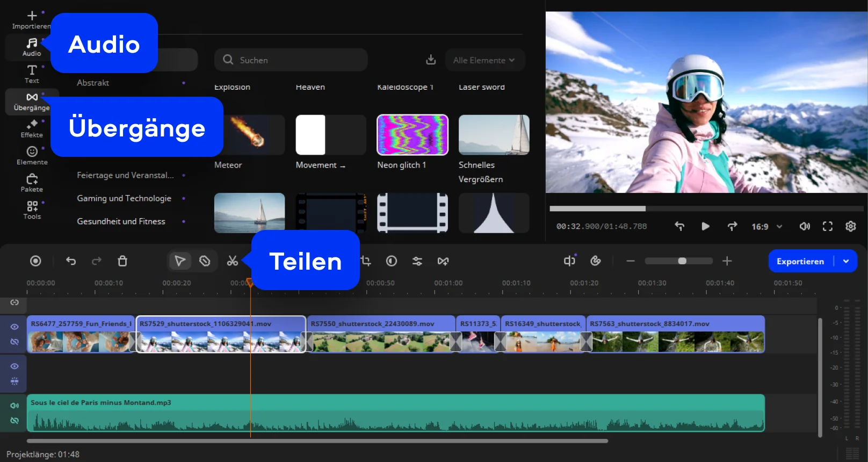Open player settings gear icon
Image resolution: width=868 pixels, height=462 pixels.
click(x=850, y=226)
